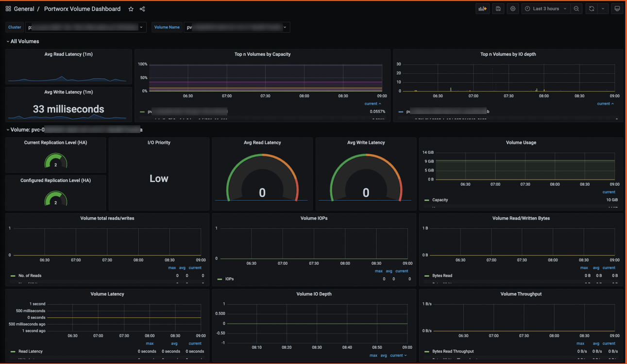Image resolution: width=627 pixels, height=364 pixels.
Task: Sort Top n Volumes by IO depth by current
Action: point(605,103)
